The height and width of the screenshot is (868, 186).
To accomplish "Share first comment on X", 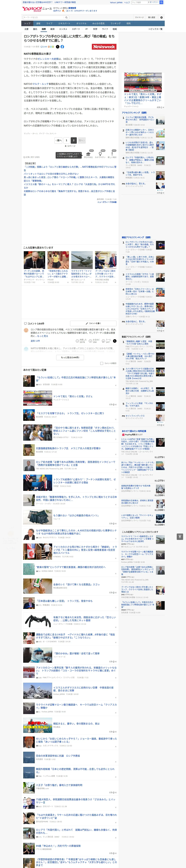I will 114,341.
